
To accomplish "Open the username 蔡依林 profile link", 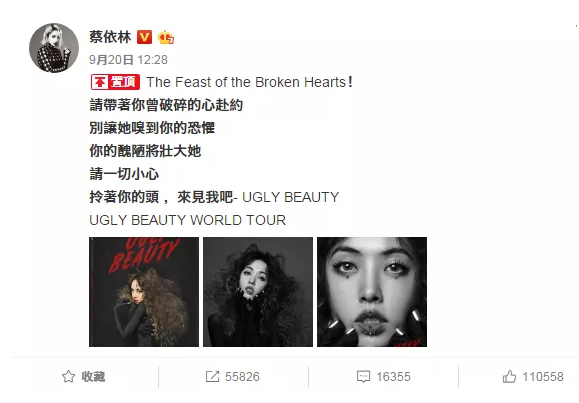I will 110,37.
